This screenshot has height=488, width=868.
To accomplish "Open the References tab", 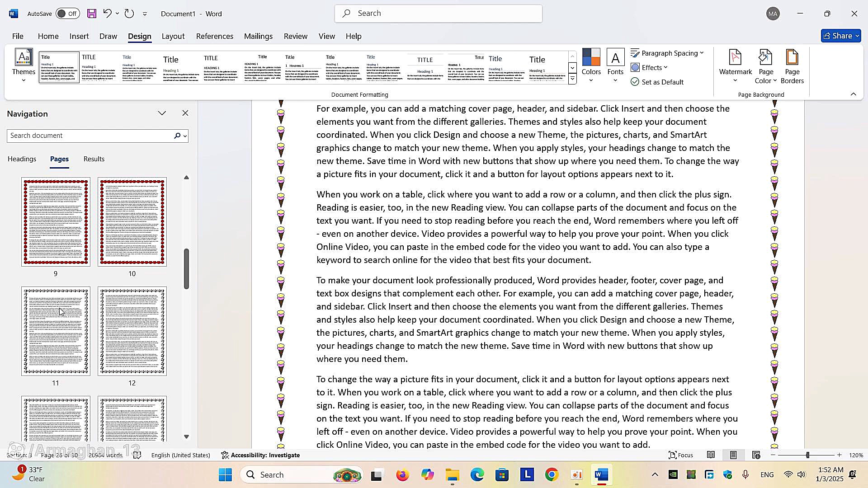I will pyautogui.click(x=215, y=36).
